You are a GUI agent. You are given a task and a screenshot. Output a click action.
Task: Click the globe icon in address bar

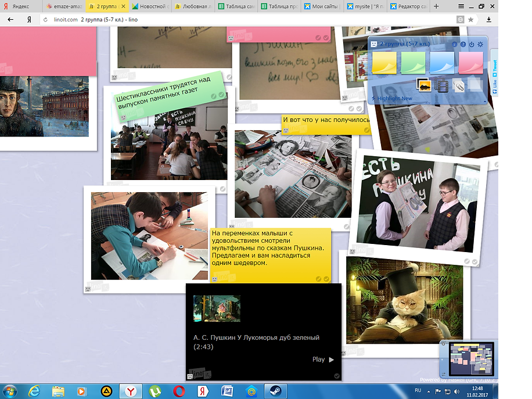click(x=460, y=20)
